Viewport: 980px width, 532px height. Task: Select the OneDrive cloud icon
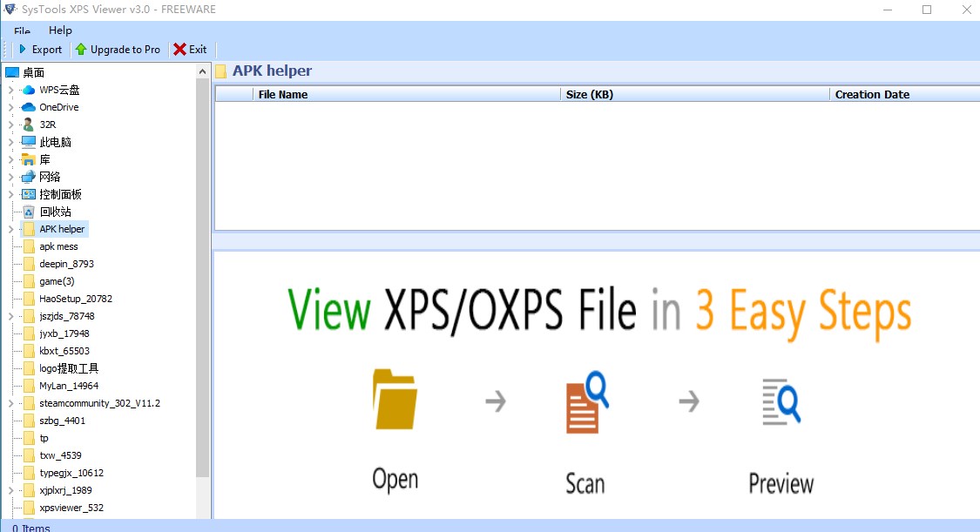(x=28, y=107)
